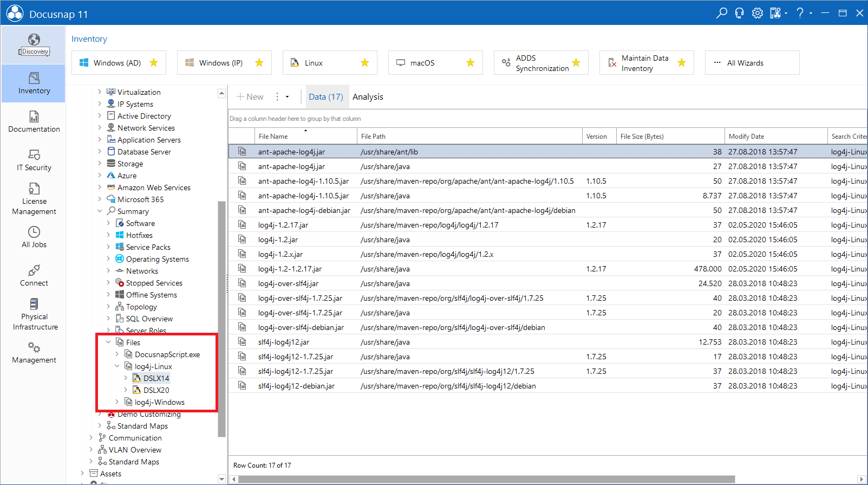Screen dimensions: 868x485
Task: Toggle the Maintain Data Inventory favorite star
Action: 682,63
